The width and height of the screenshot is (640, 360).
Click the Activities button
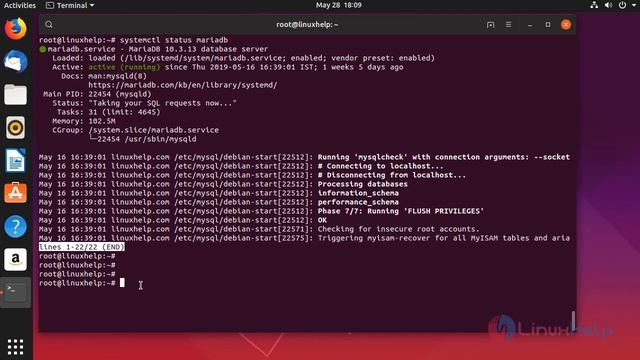(20, 5)
